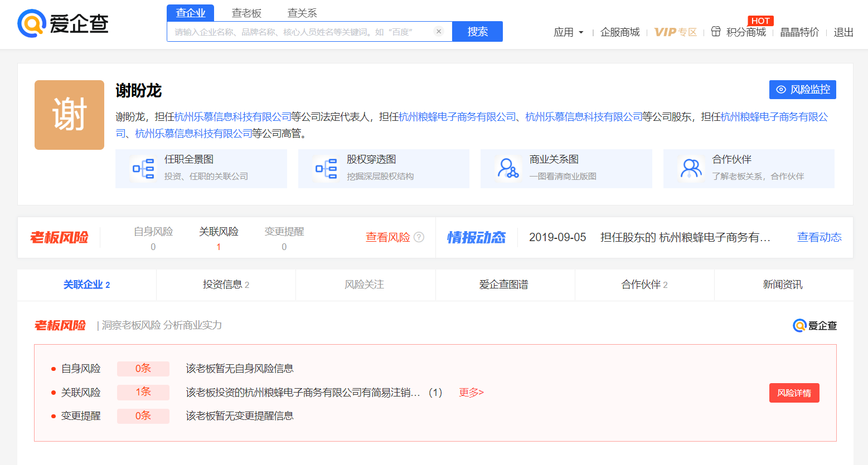Open the 股权穿透图 structure icon
Viewport: 868px width, 465px height.
tap(326, 168)
